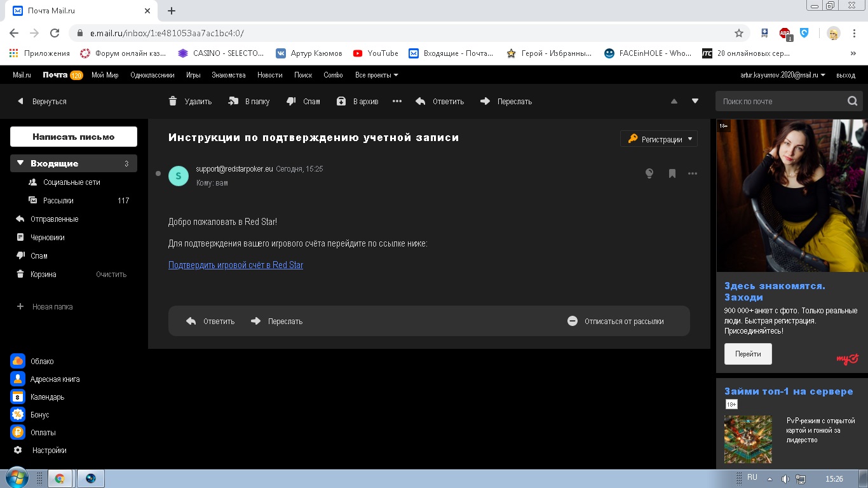
Task: Open the Входящие folder
Action: coord(74,163)
